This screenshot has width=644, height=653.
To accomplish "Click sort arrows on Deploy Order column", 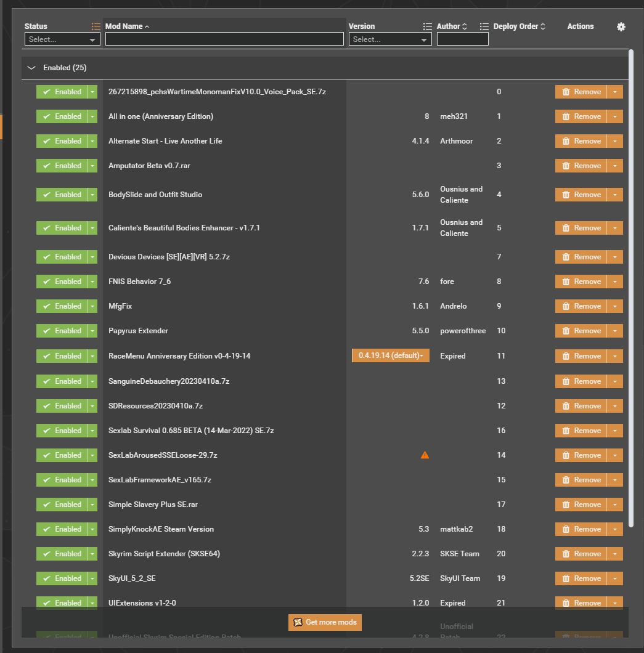I will point(543,26).
